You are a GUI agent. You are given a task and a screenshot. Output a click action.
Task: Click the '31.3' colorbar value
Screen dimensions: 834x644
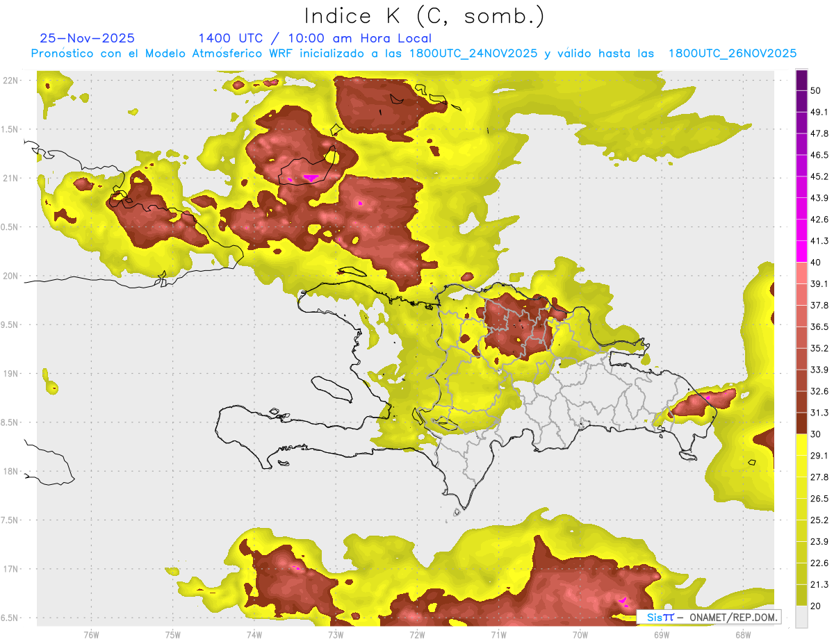(819, 413)
